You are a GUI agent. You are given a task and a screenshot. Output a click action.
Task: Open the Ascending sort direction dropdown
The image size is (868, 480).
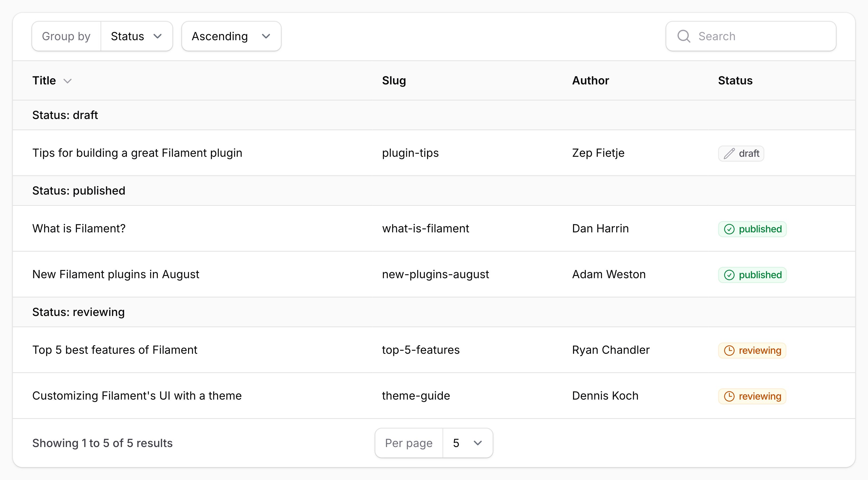click(x=231, y=36)
